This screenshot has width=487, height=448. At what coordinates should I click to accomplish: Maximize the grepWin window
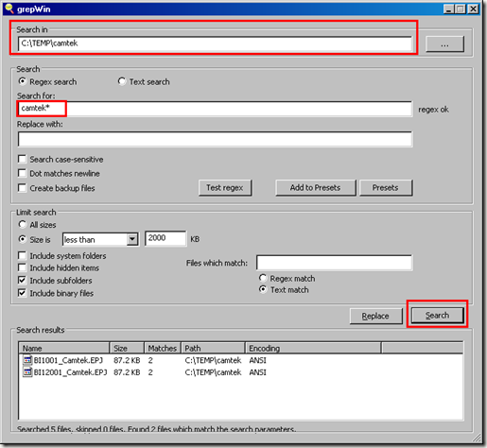[461, 9]
